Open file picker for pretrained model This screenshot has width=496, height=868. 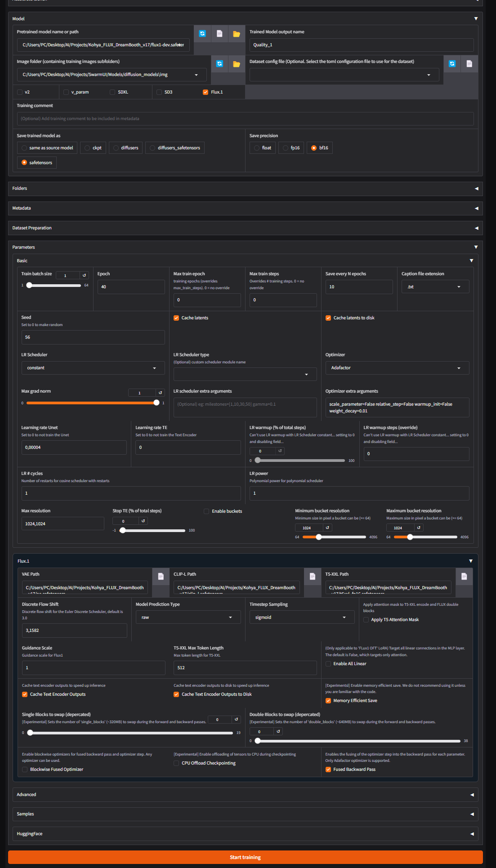[x=219, y=34]
